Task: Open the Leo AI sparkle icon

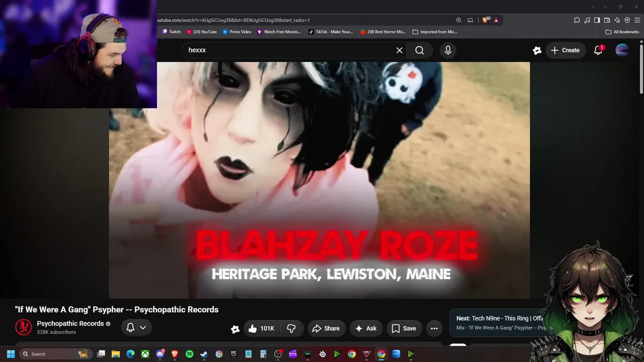Action: click(x=617, y=20)
